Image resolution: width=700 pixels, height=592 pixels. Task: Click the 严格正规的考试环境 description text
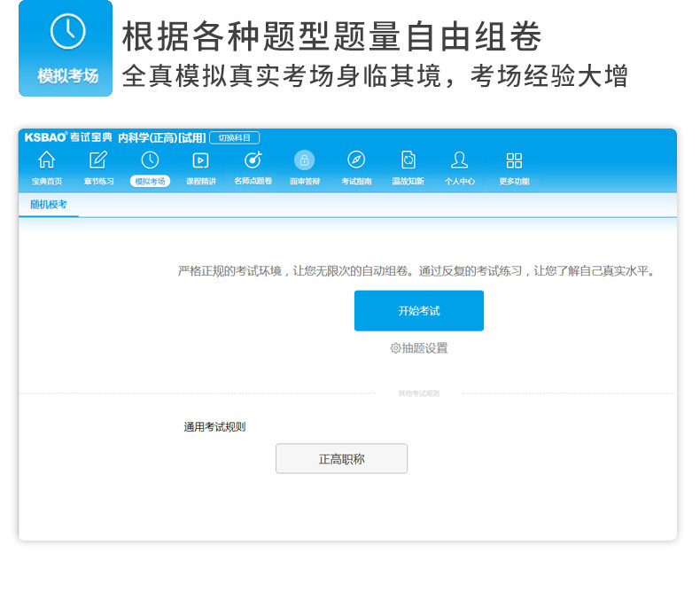click(x=416, y=271)
